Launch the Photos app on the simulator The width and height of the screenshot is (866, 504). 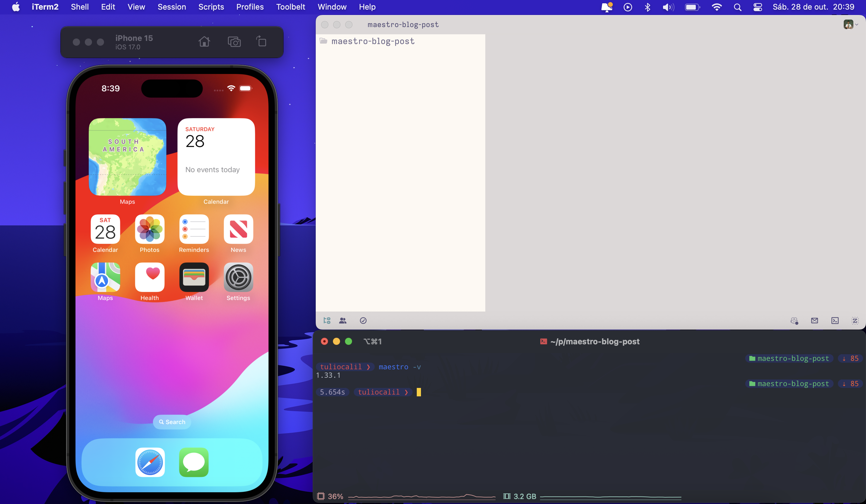[x=149, y=229]
